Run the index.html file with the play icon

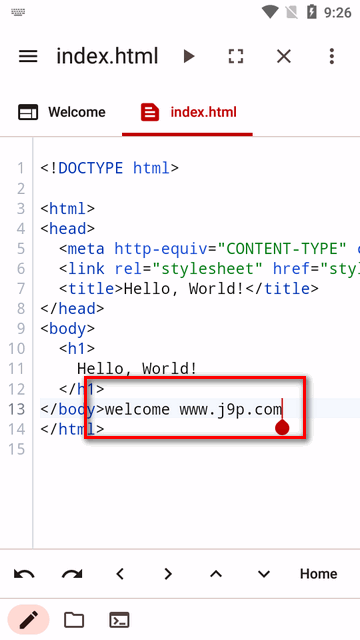point(189,56)
